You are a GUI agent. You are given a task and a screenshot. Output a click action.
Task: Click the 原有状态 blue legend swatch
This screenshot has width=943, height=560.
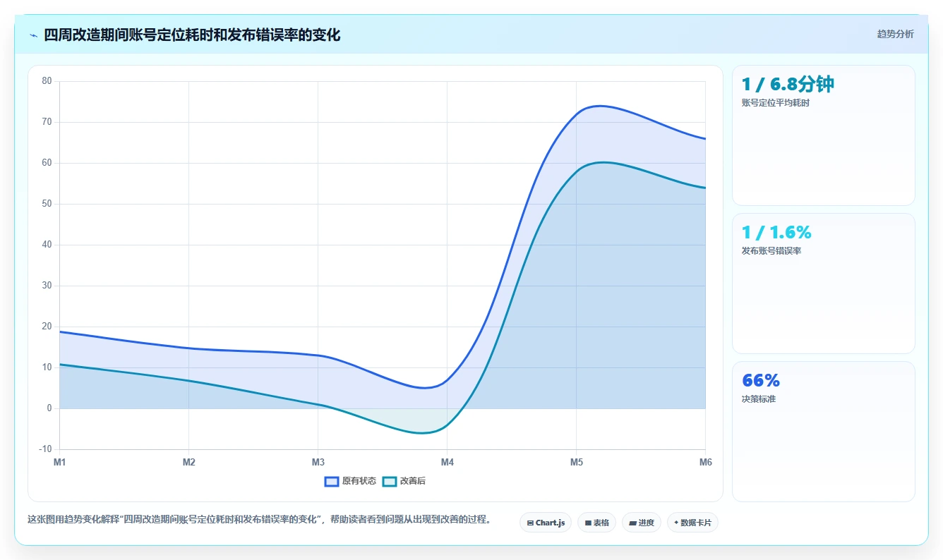pos(332,481)
